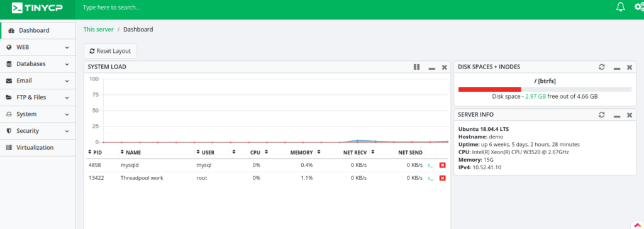Follow the This server breadcrumb link

tap(99, 30)
